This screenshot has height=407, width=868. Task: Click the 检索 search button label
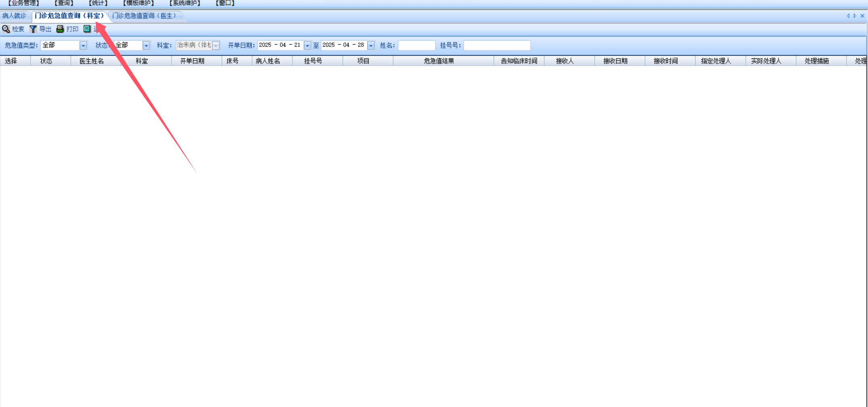18,29
